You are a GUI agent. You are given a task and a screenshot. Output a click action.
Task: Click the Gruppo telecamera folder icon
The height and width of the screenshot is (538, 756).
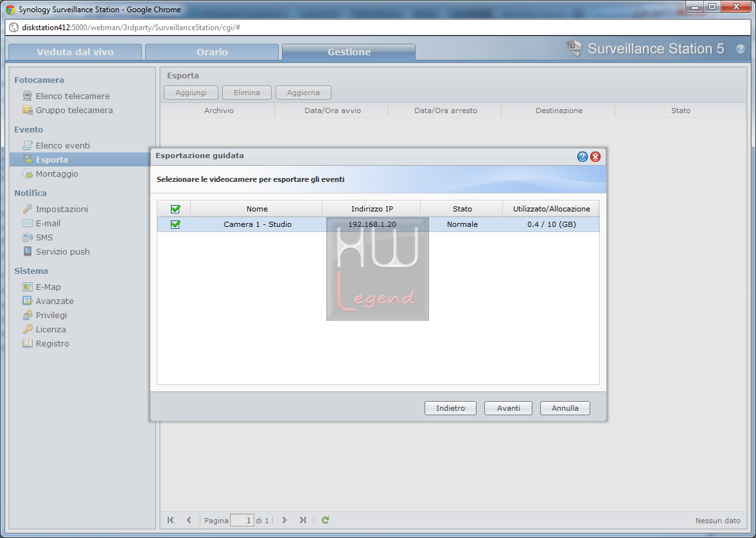coord(28,110)
